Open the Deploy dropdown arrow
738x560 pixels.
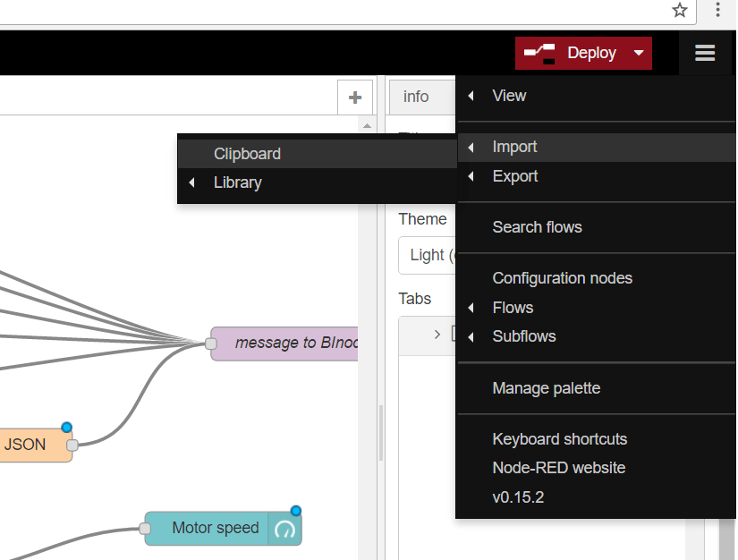639,53
